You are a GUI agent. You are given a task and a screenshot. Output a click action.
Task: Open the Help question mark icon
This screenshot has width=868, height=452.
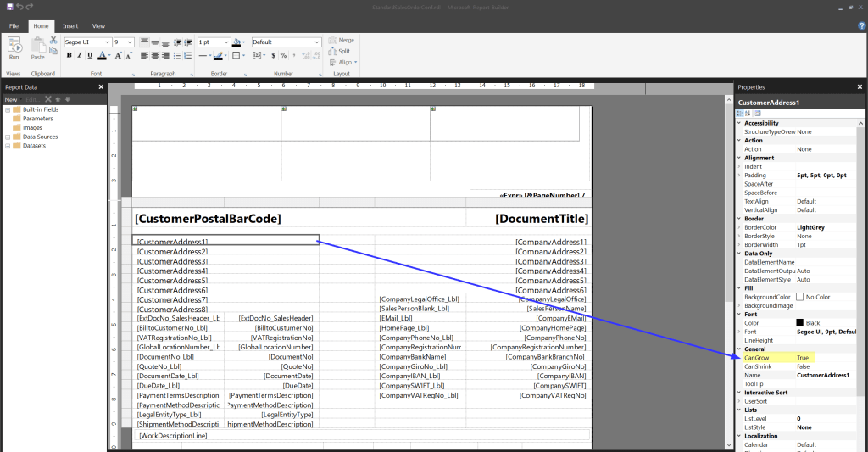861,26
